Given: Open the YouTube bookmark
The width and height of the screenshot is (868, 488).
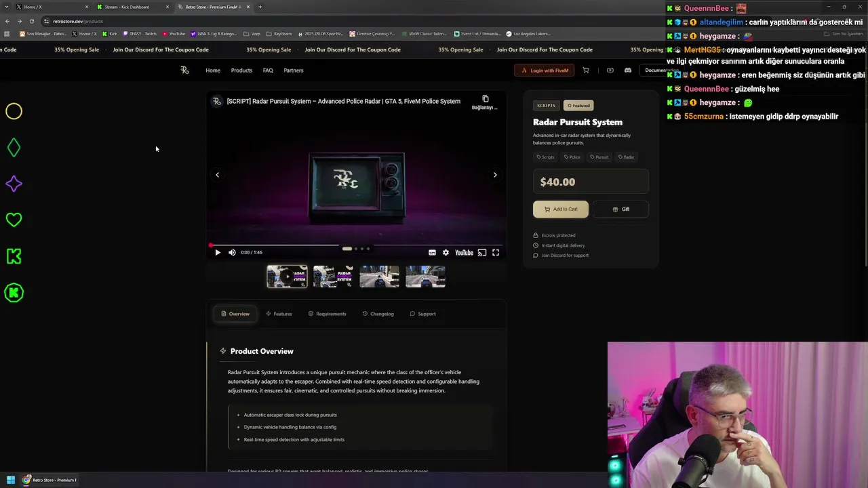Looking at the screenshot, I should click(174, 34).
